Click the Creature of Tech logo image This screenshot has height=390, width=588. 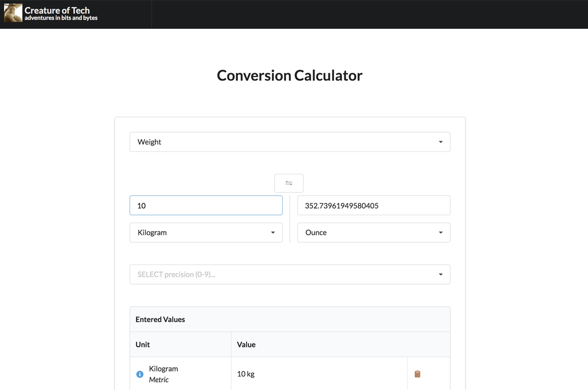[13, 13]
